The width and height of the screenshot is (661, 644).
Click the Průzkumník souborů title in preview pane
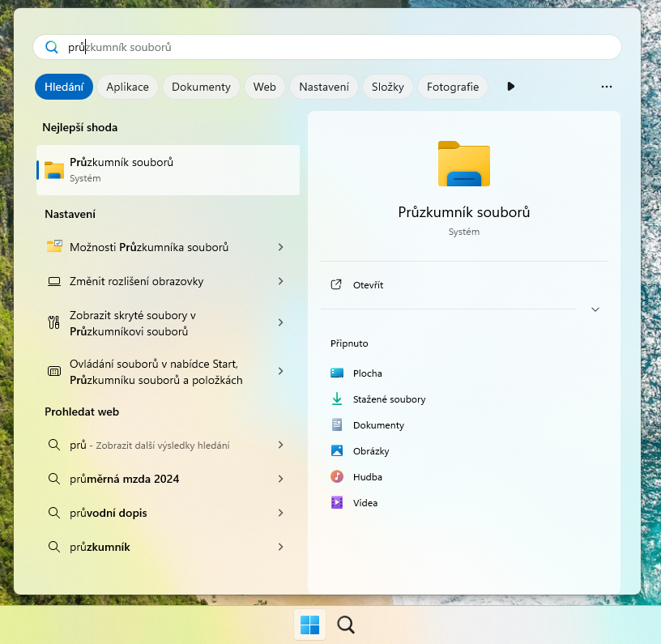pos(463,212)
